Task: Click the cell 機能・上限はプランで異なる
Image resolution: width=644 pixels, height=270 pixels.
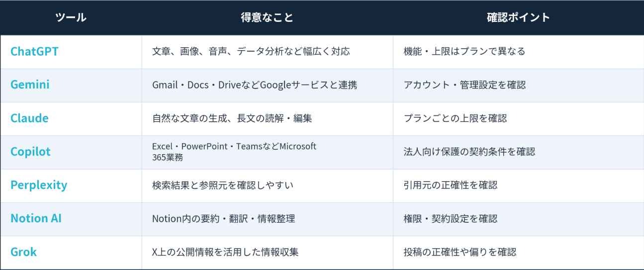Action: tap(518, 52)
